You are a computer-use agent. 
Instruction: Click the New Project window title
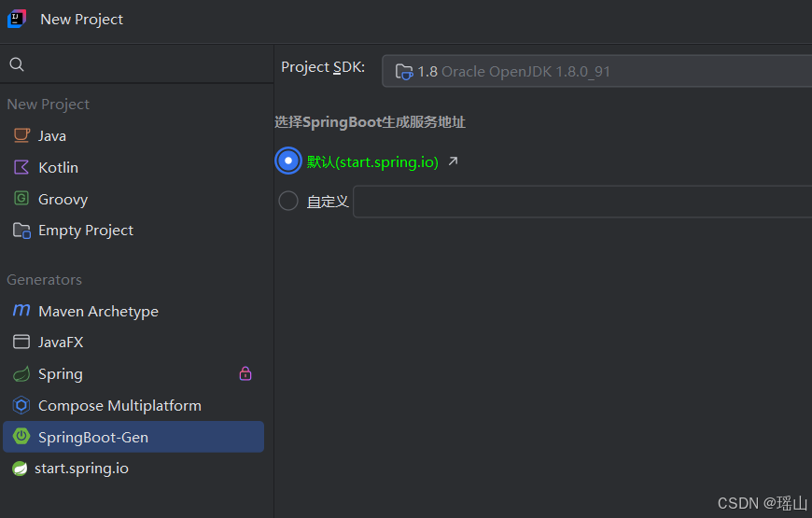[x=81, y=20]
